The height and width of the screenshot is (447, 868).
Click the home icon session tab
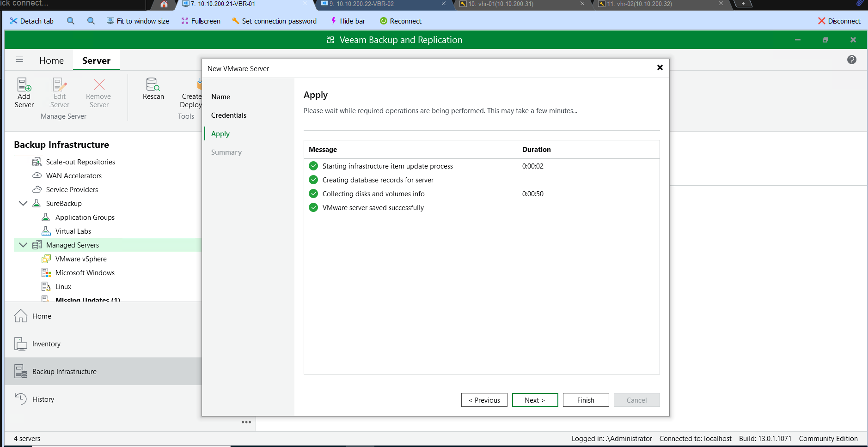click(x=164, y=4)
